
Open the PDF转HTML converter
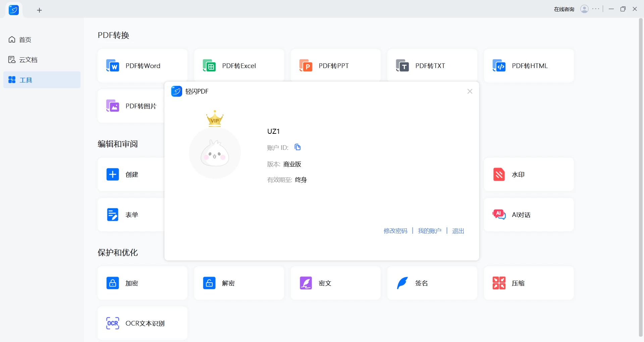(529, 66)
